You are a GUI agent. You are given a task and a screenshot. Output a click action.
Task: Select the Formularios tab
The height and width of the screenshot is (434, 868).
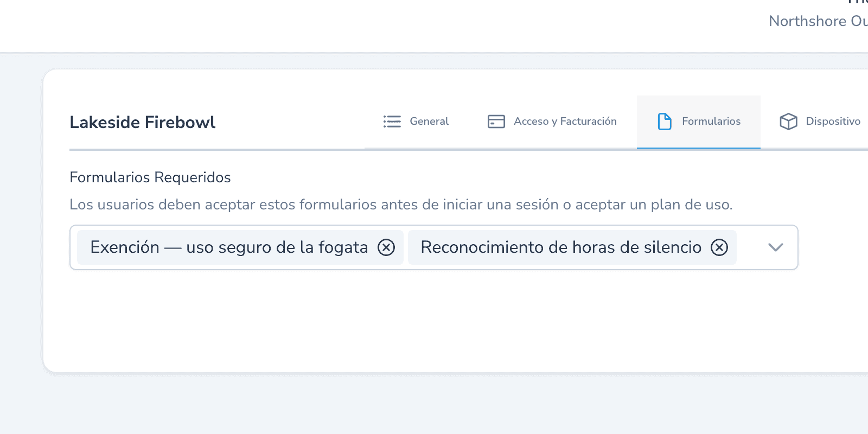pos(699,122)
